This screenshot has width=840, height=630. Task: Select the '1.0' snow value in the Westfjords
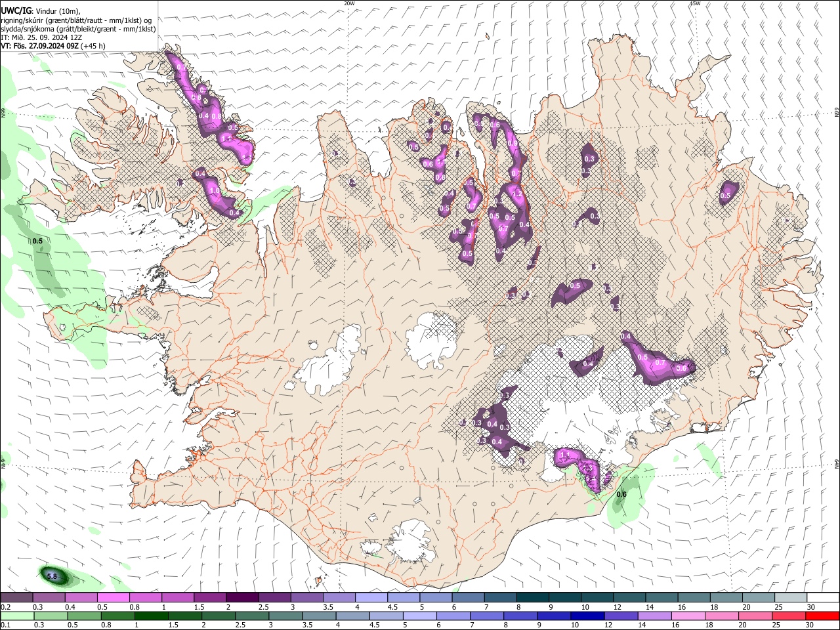click(x=215, y=191)
